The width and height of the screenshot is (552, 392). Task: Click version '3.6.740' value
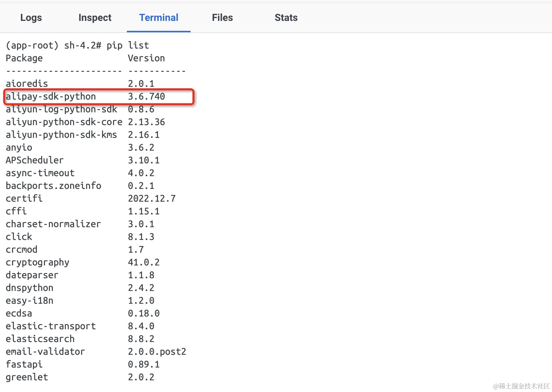146,96
